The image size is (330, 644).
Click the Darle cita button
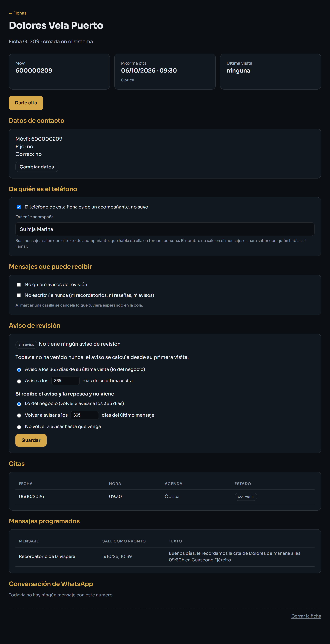[26, 103]
